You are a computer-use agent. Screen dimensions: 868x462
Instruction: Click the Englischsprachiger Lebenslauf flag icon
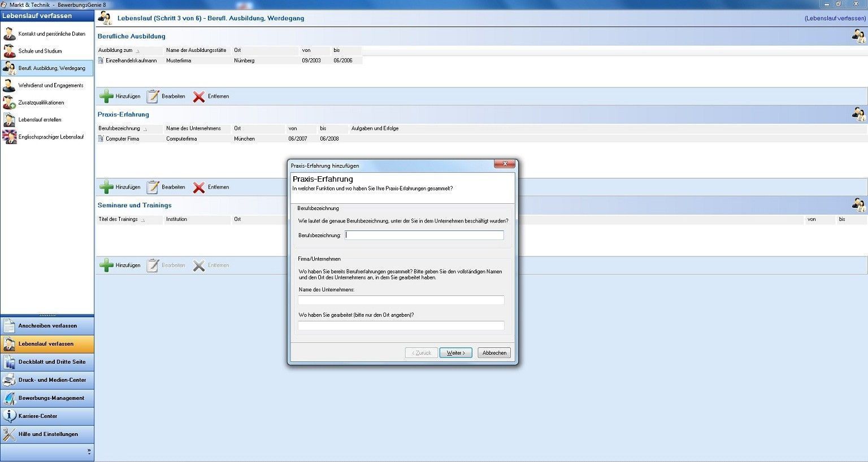tap(9, 137)
